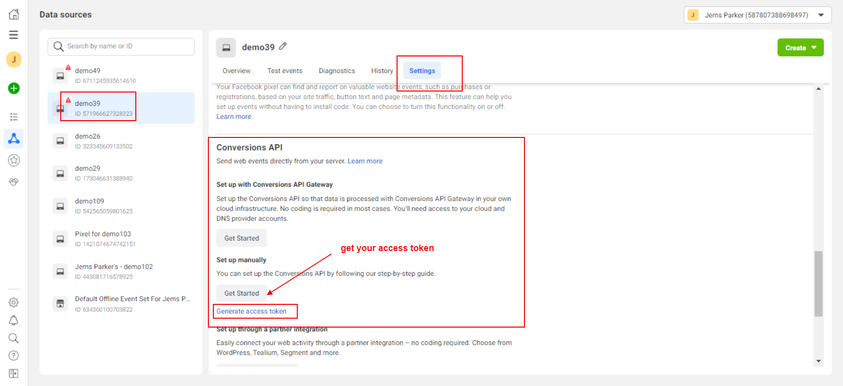This screenshot has height=386, width=843.
Task: Expand the hamburger menu icon
Action: point(14,35)
